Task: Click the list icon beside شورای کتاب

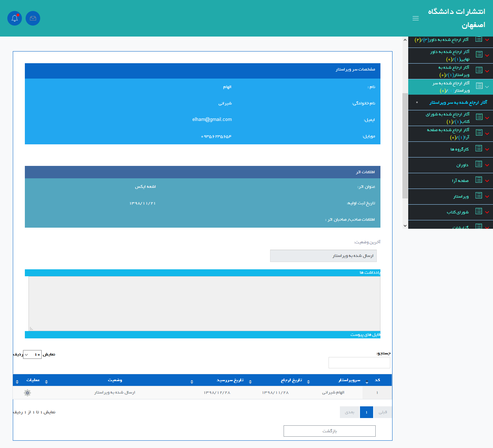Action: [x=479, y=212]
